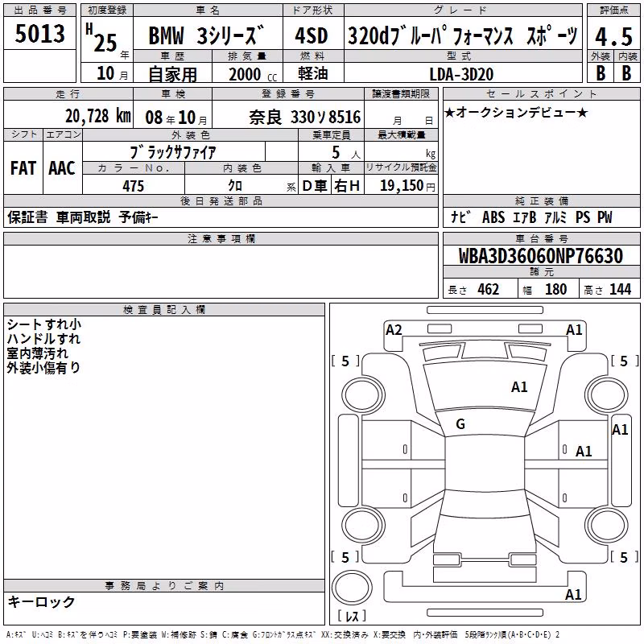Select the B grade under 外装
644x644 pixels.
[x=601, y=73]
